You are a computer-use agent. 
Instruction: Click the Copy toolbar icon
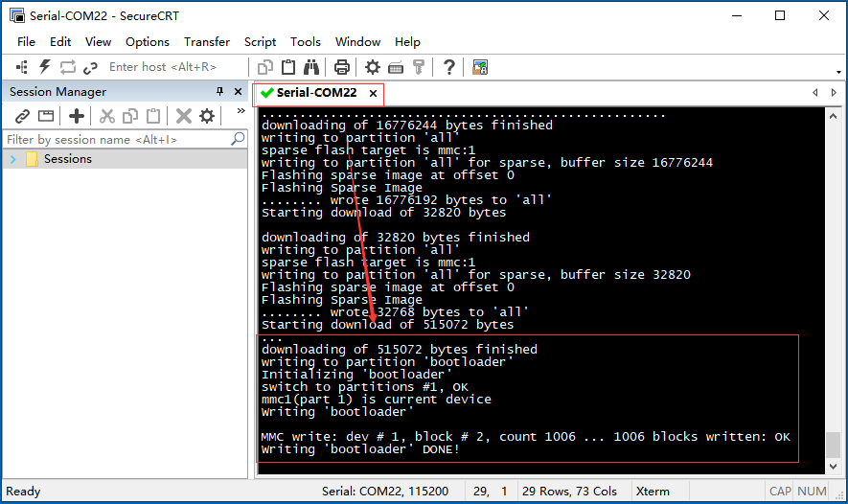click(x=265, y=67)
